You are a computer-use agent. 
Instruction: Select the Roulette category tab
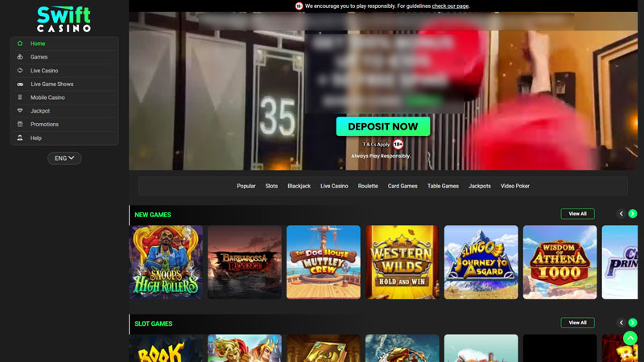[368, 186]
